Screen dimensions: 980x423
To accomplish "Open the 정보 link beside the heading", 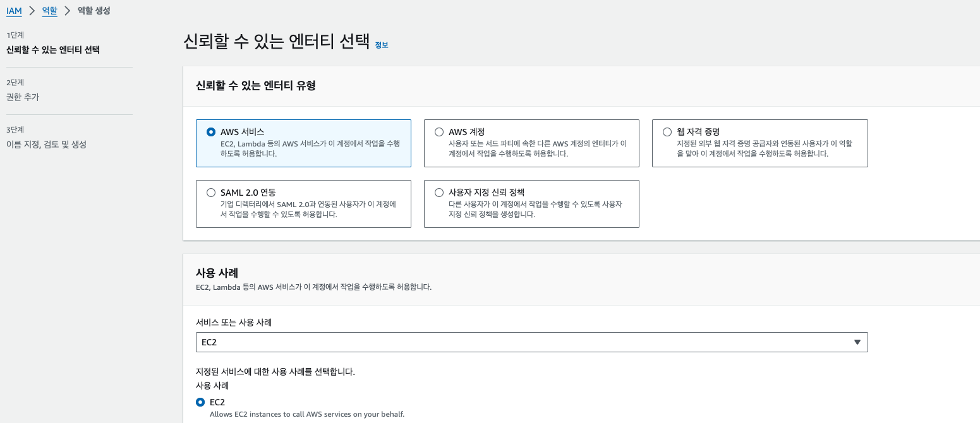I will [382, 45].
